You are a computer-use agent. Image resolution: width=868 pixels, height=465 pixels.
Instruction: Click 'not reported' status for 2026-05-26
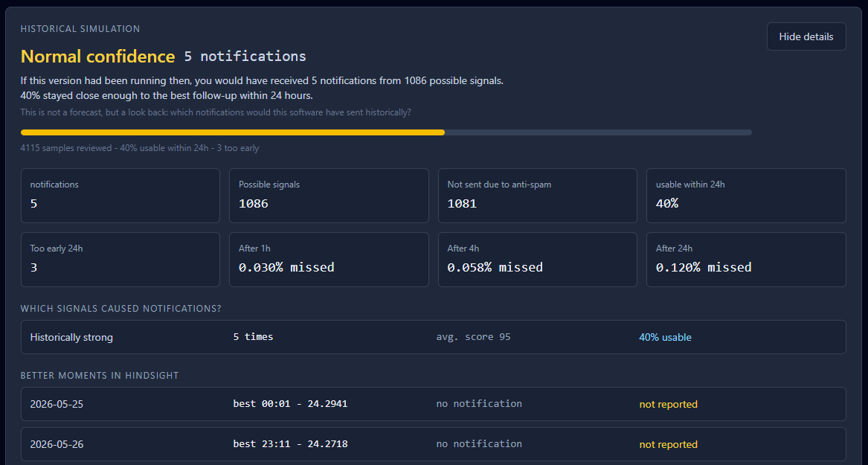pyautogui.click(x=668, y=444)
